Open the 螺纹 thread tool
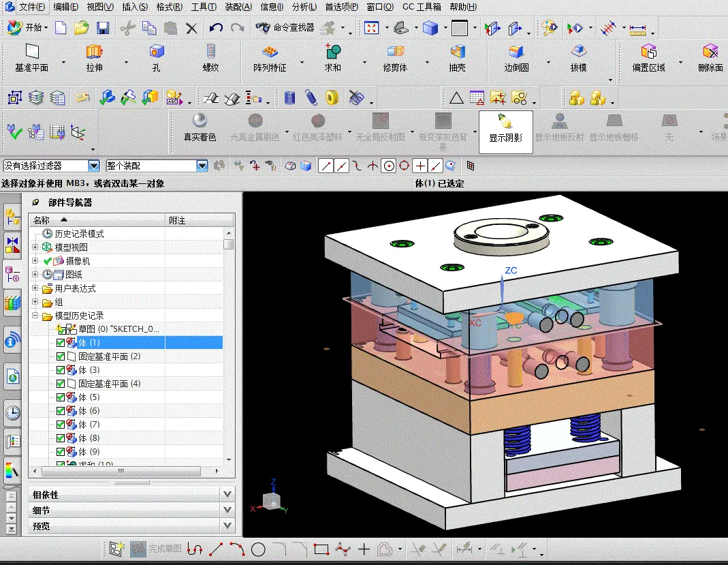Screen dimensions: 728x565 (x=211, y=58)
